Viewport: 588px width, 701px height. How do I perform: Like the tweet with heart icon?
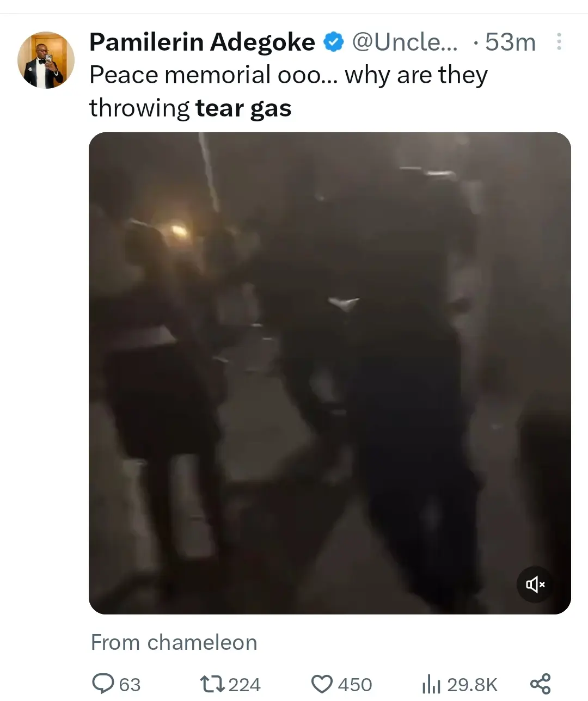tap(322, 684)
